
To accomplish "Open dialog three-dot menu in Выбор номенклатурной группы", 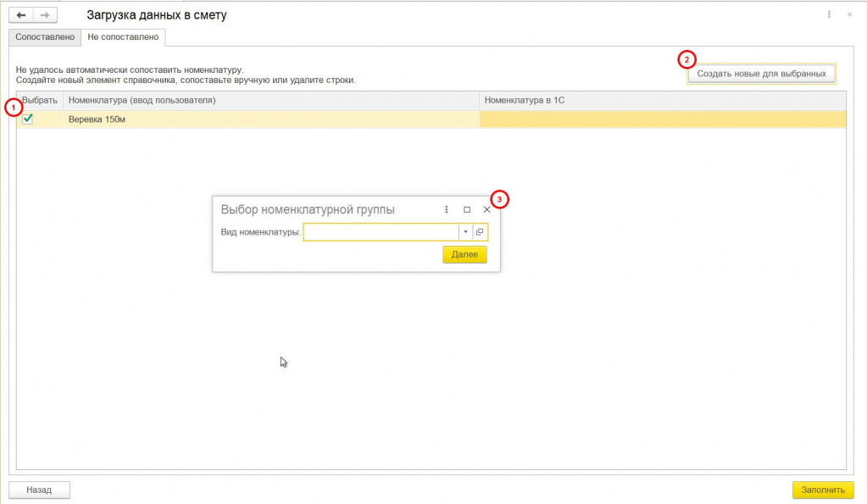I will pyautogui.click(x=447, y=209).
